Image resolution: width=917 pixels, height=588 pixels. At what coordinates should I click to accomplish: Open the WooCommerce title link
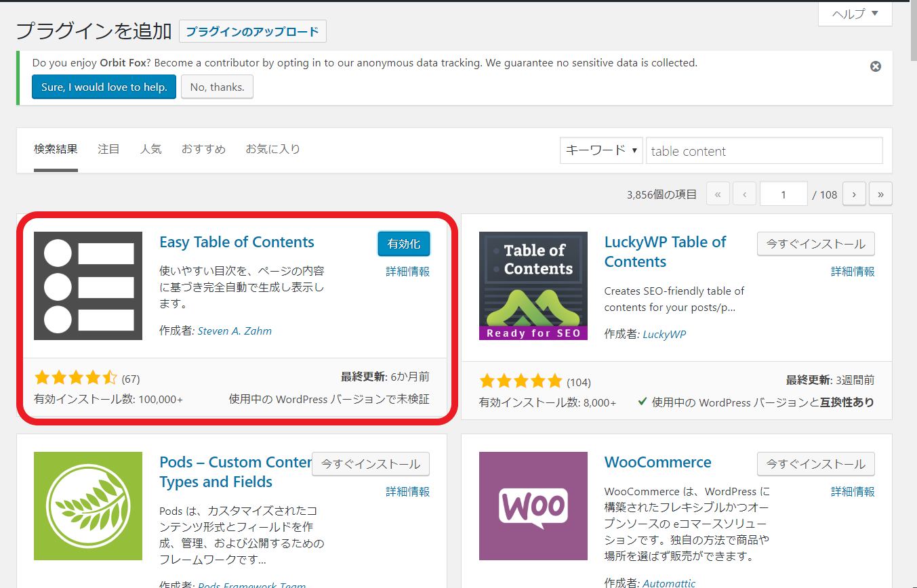657,463
